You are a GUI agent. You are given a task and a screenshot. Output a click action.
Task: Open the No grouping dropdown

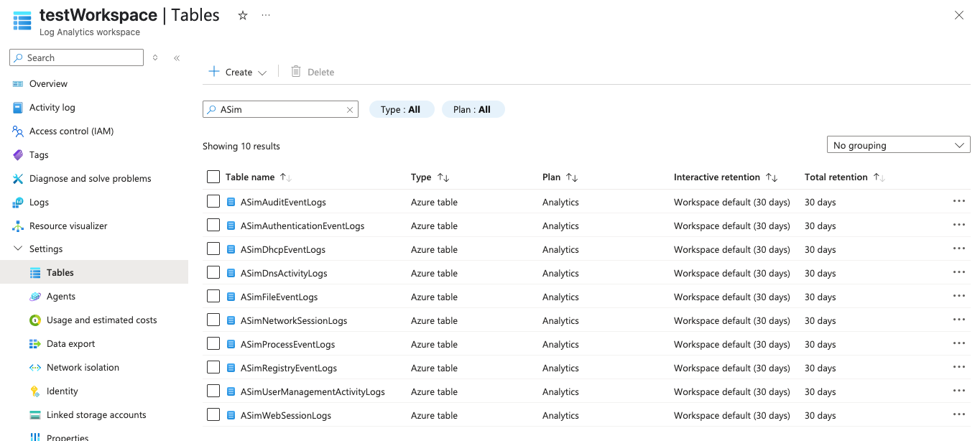[x=899, y=145]
